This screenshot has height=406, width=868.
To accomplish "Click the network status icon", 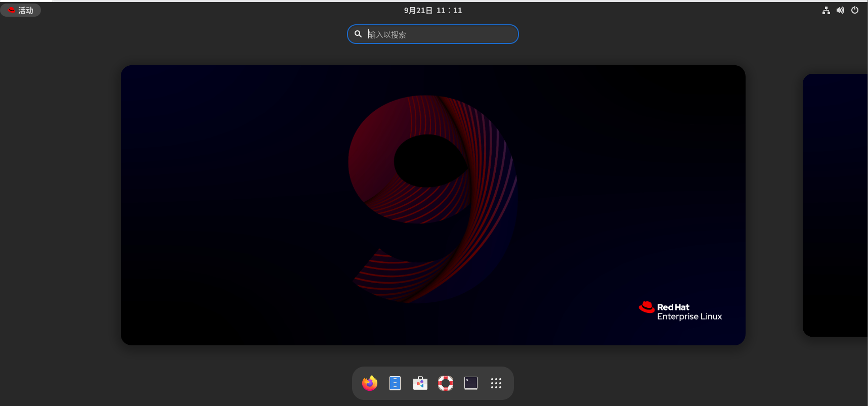I will [826, 10].
